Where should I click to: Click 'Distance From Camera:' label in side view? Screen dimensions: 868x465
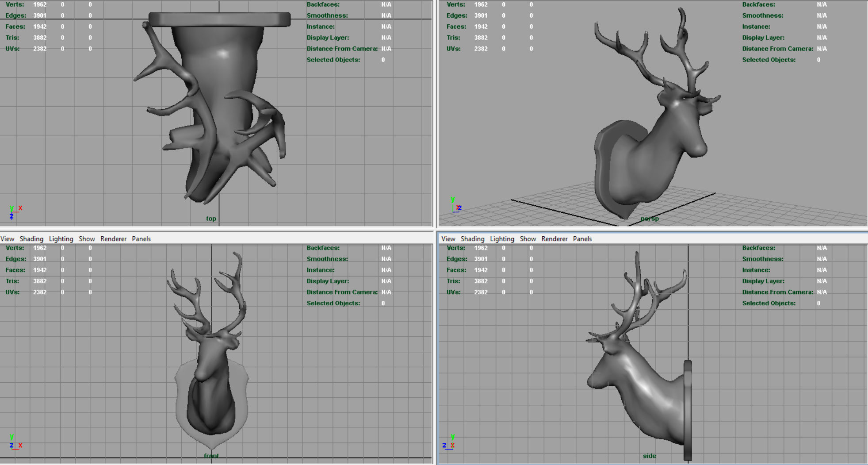tap(777, 292)
